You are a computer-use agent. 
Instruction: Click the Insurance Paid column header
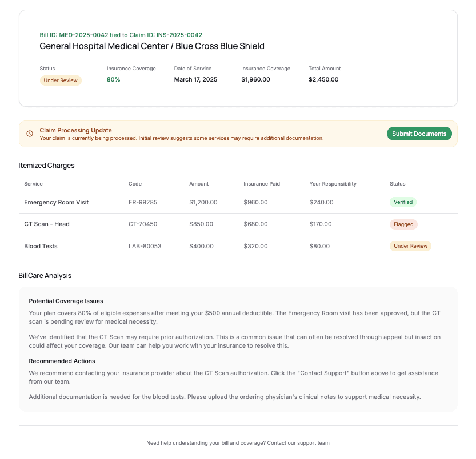pyautogui.click(x=262, y=183)
